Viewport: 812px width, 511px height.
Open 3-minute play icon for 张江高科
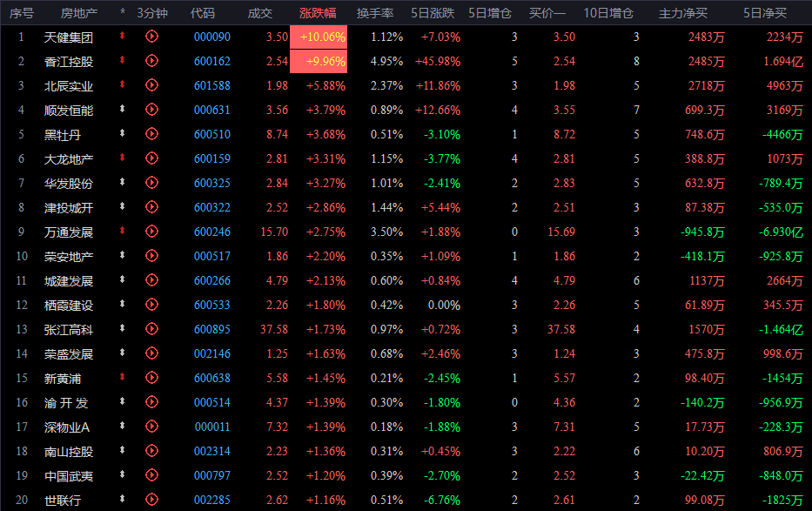151,329
